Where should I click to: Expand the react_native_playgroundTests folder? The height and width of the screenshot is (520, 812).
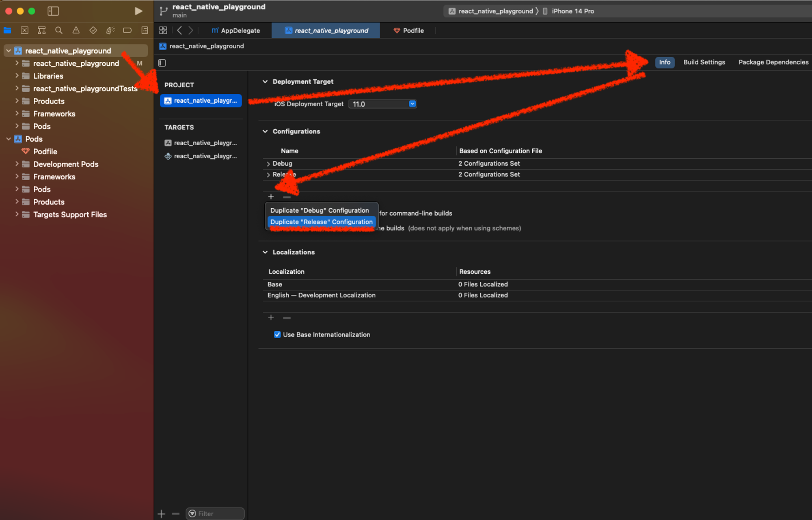[x=17, y=88]
